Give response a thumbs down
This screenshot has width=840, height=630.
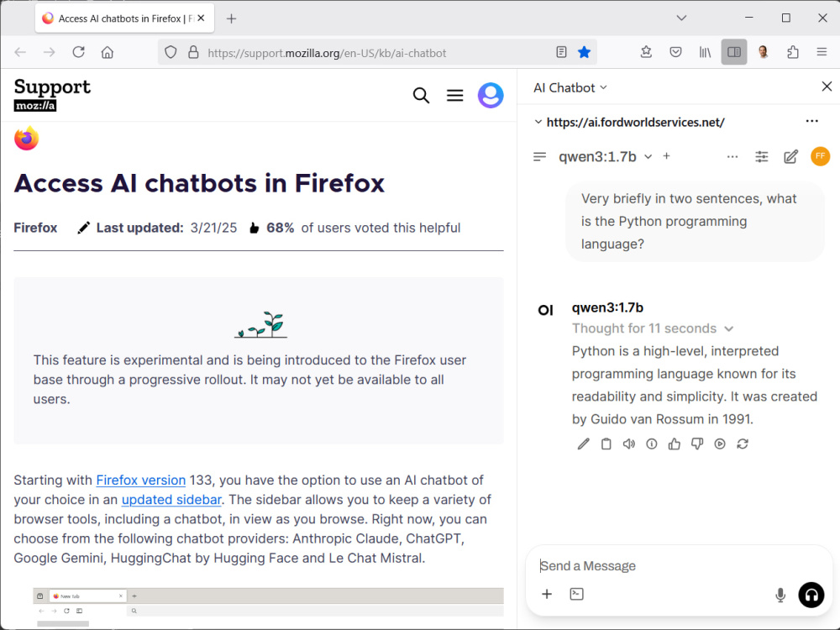pos(697,444)
